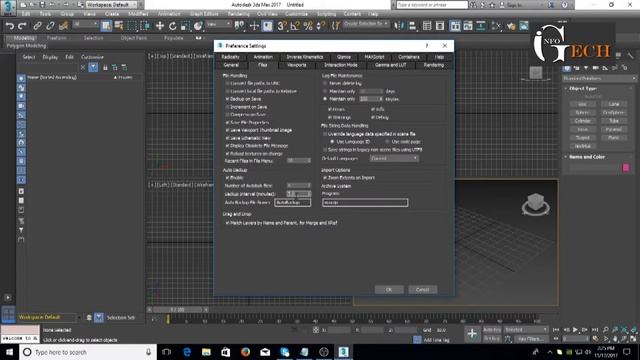The width and height of the screenshot is (640, 360).
Task: Open the Edge browser on taskbar
Action: (x=187, y=352)
